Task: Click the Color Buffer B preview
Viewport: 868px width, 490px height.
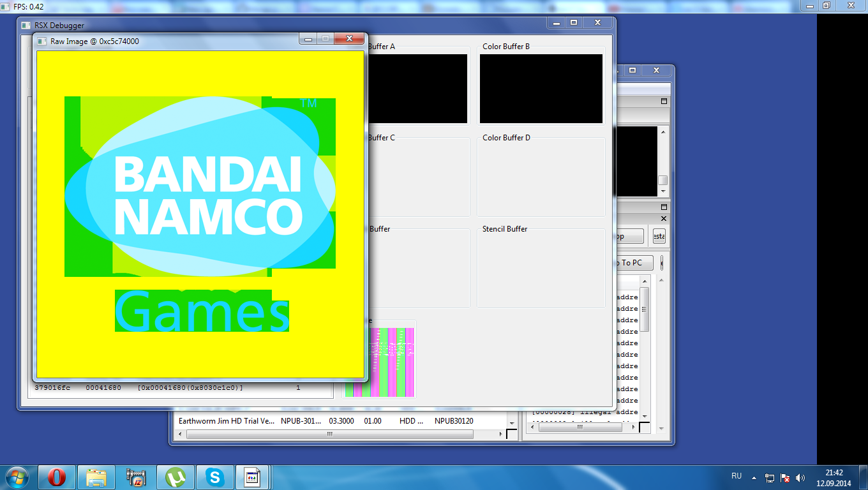Action: click(541, 89)
